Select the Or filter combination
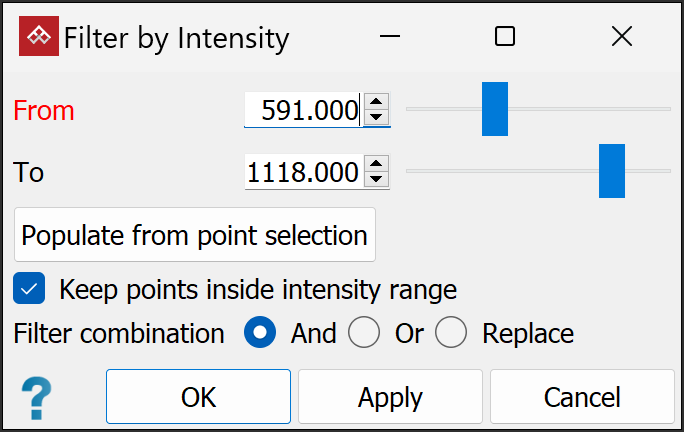 pos(364,333)
